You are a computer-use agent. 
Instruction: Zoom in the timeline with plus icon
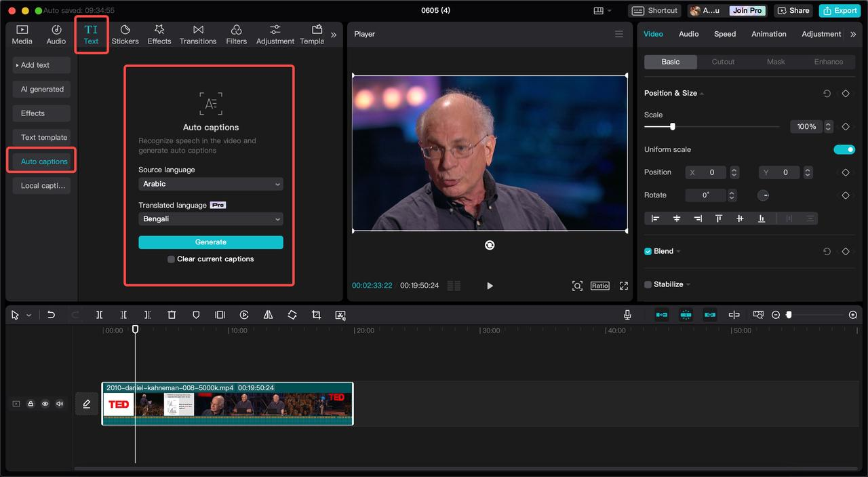click(853, 315)
